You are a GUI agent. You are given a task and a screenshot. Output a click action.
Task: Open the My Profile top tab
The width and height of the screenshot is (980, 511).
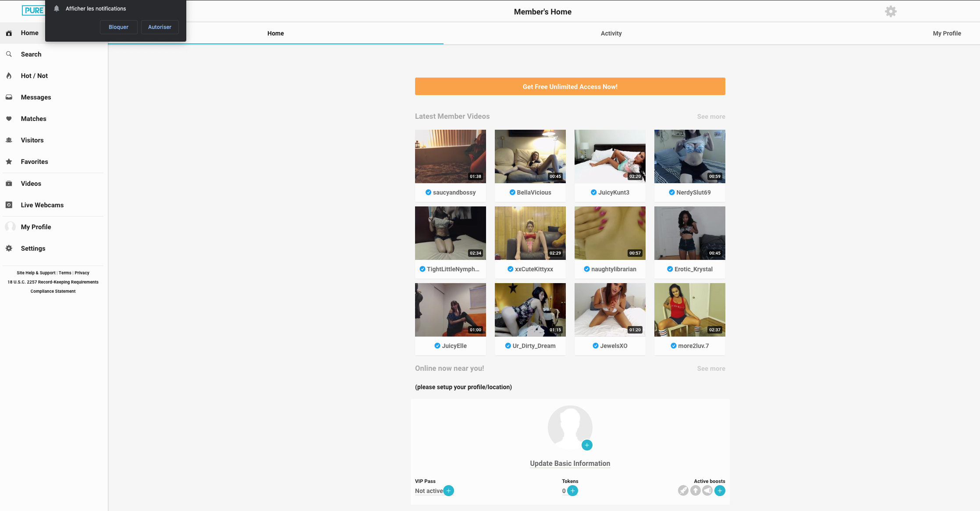coord(947,33)
